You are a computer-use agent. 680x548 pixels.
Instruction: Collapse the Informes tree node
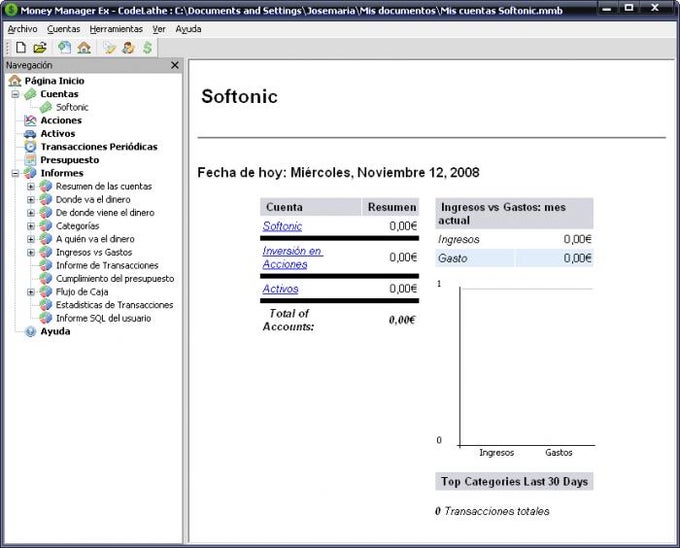[15, 173]
